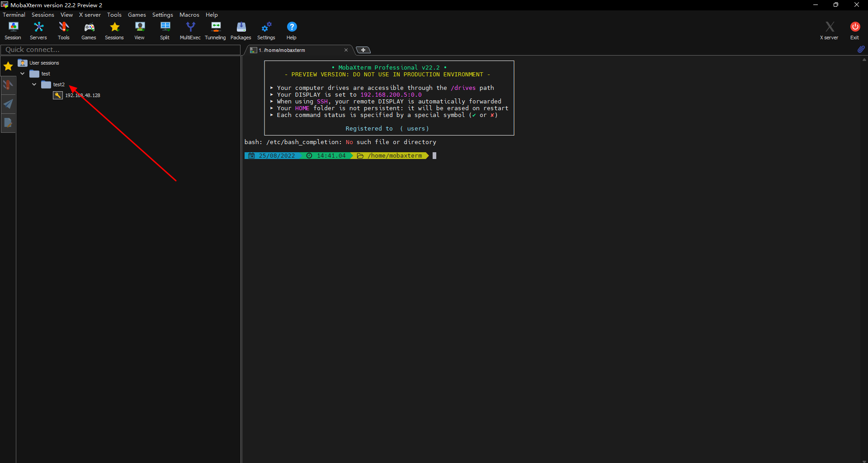The width and height of the screenshot is (868, 463).
Task: Open the Packages toolbar icon
Action: (x=241, y=30)
